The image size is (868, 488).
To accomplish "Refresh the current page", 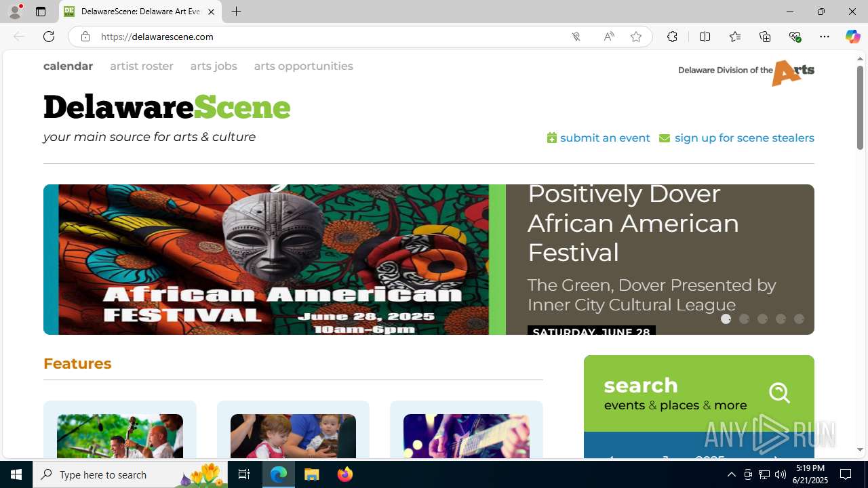I will [x=49, y=37].
